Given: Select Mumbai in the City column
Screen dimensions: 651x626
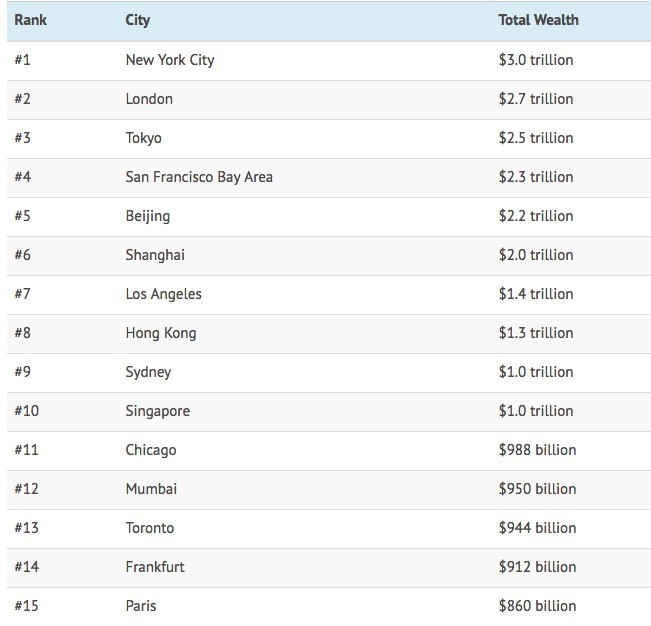Looking at the screenshot, I should tap(151, 489).
